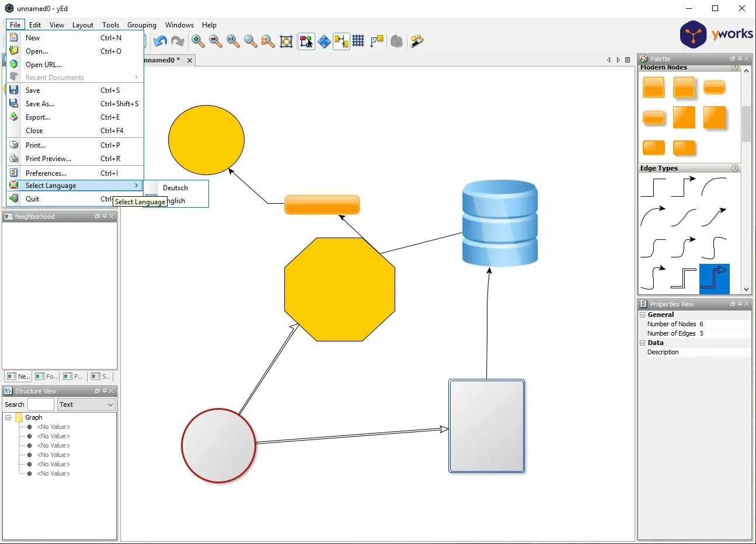756x544 pixels.
Task: Click the Redo arrow in the toolbar
Action: point(177,41)
